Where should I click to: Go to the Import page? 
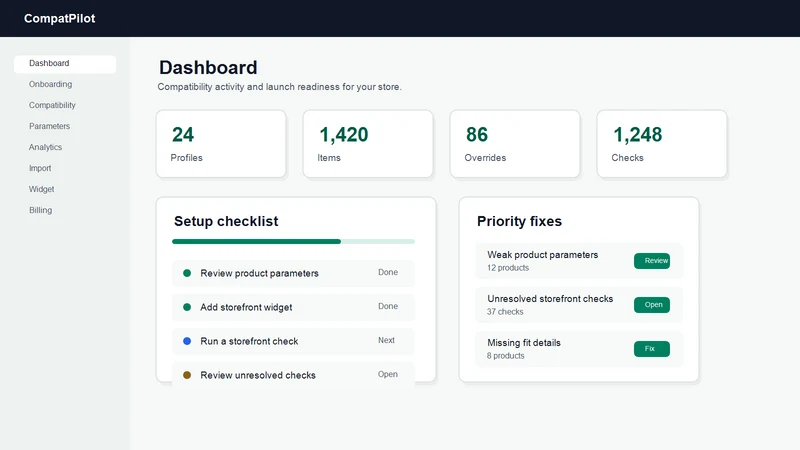click(x=40, y=168)
